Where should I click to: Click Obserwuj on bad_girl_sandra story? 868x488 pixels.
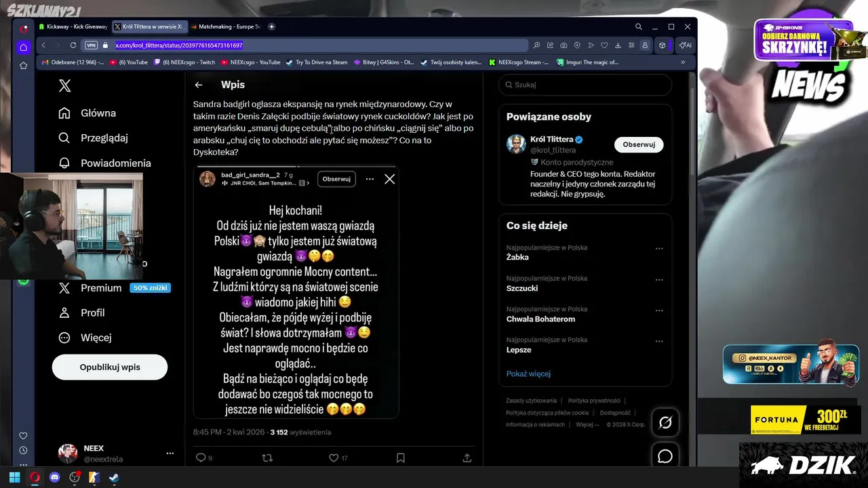coord(336,179)
